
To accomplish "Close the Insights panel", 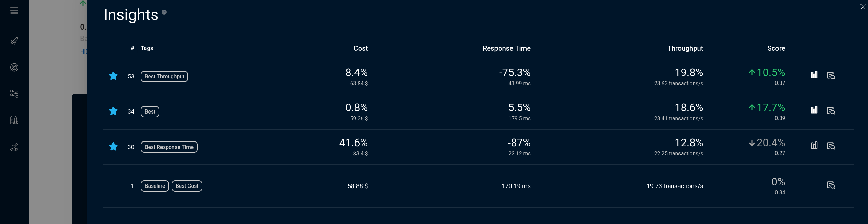I will coord(863,7).
